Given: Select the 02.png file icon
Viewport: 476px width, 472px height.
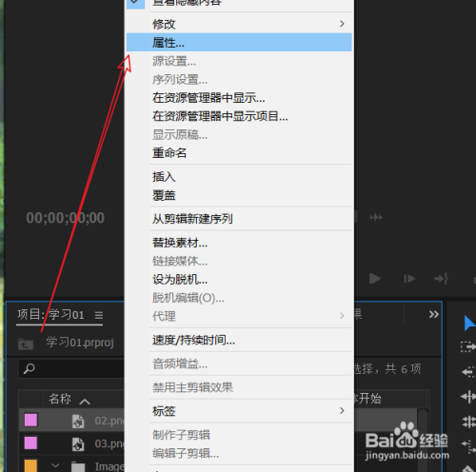Looking at the screenshot, I should 78,421.
